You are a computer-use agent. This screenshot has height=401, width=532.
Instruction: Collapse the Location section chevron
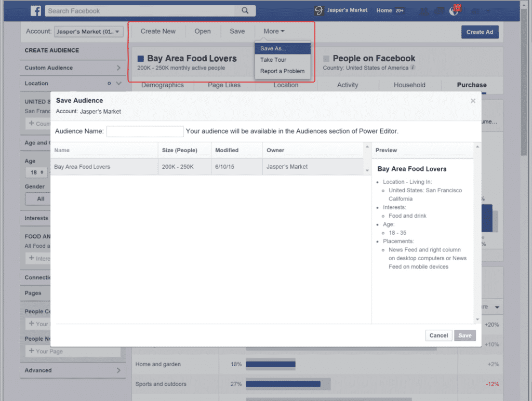coord(118,83)
